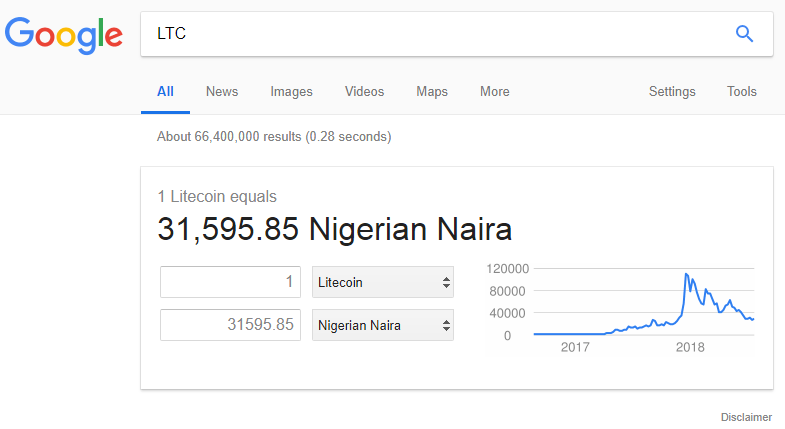Click the Litecoin amount field showing 1
Viewport: 785px width, 429px height.
tap(230, 282)
